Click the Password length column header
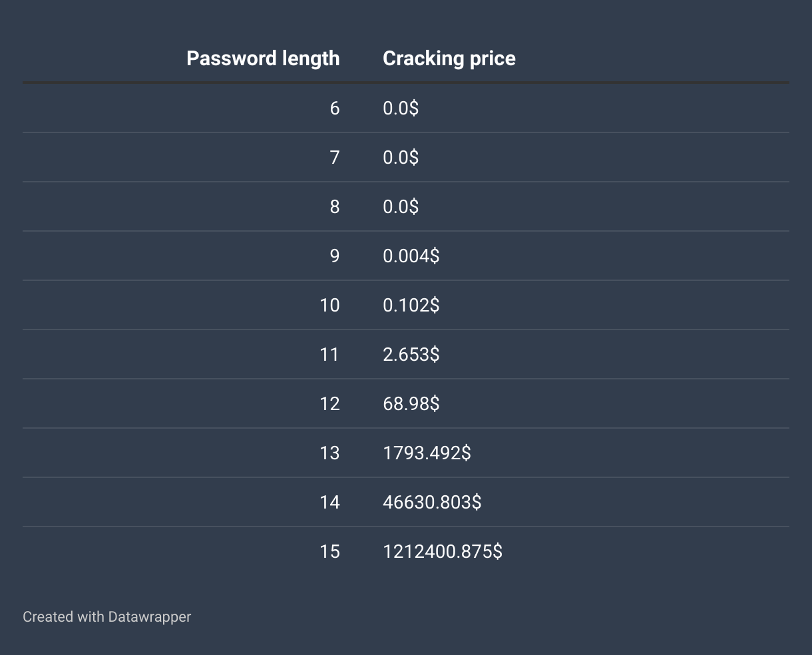The height and width of the screenshot is (655, 812). [263, 59]
